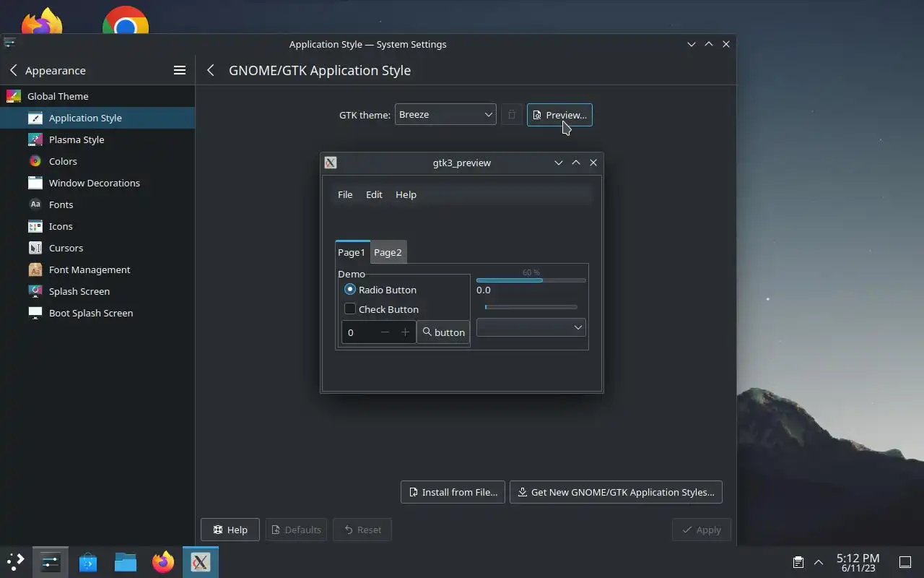
Task: Open Discover store from taskbar
Action: tap(88, 562)
